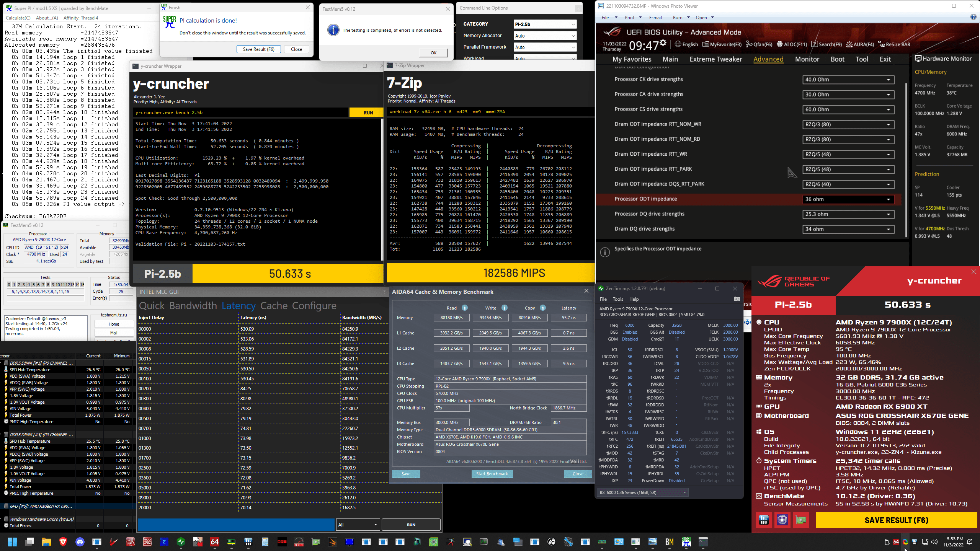Open Super PI About menu
This screenshot has height=551, width=980.
(47, 18)
